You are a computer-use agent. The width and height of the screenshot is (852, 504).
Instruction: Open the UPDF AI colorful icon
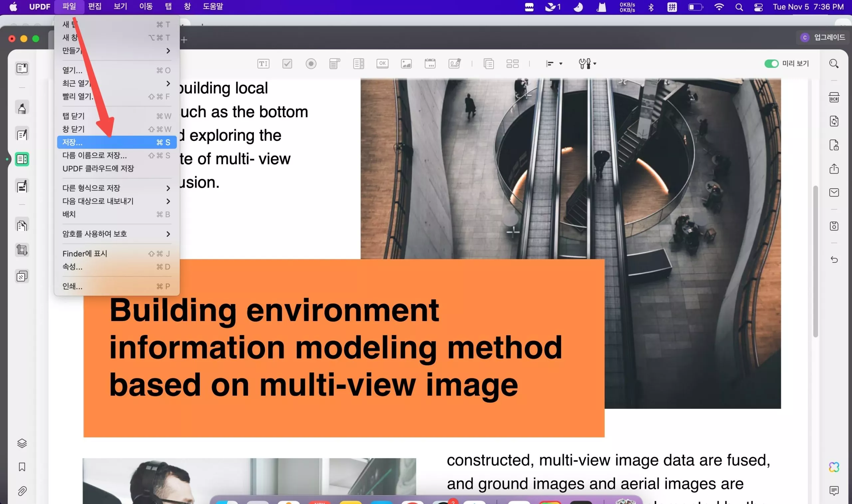834,467
